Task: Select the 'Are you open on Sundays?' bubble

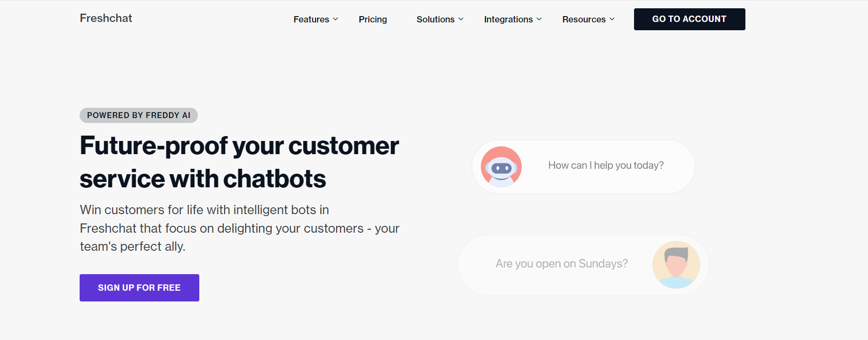Action: 561,264
